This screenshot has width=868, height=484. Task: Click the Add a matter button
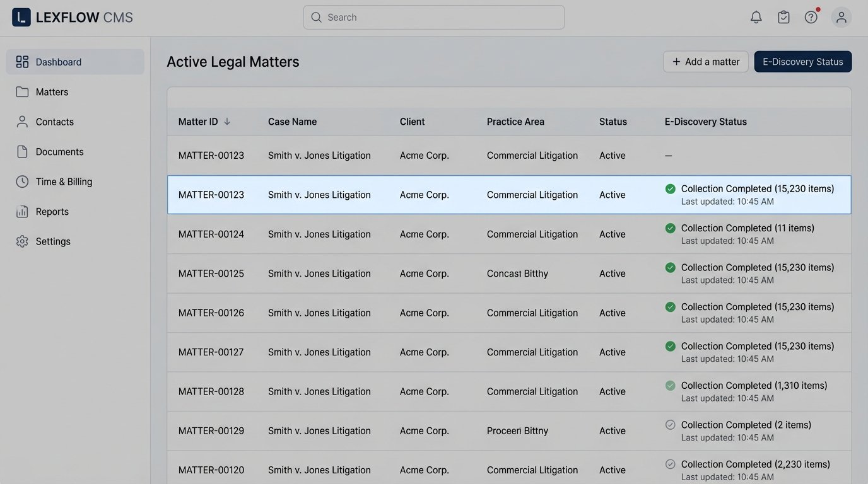(x=705, y=61)
